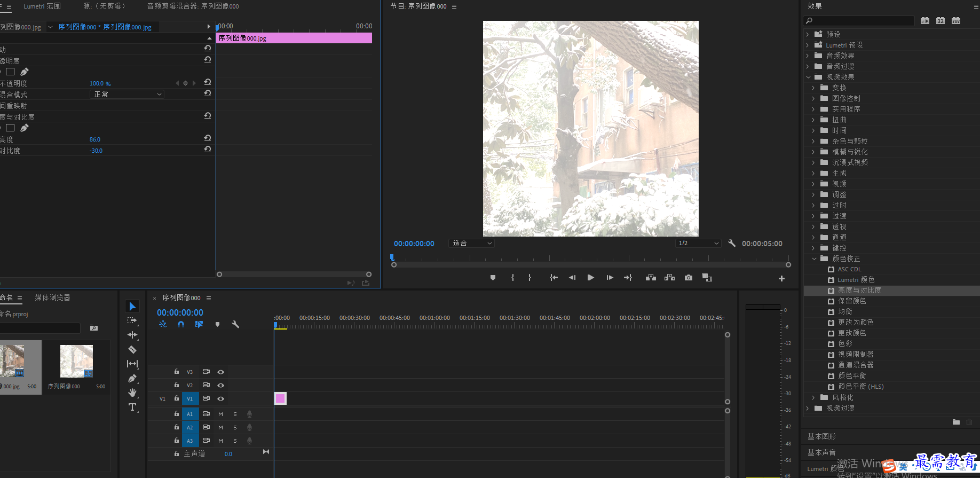The image size is (980, 478).
Task: Expand the 音频效果 folder
Action: tap(808, 56)
